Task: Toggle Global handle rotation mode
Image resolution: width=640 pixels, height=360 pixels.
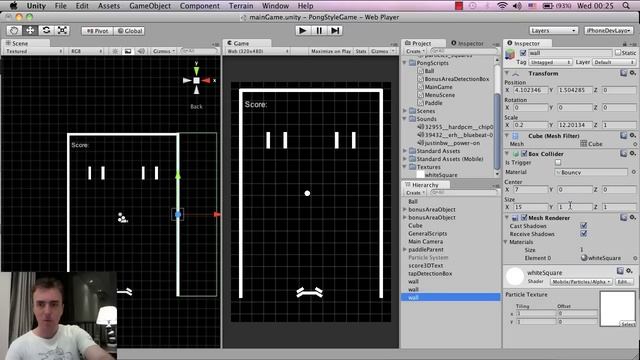Action: coord(129,31)
